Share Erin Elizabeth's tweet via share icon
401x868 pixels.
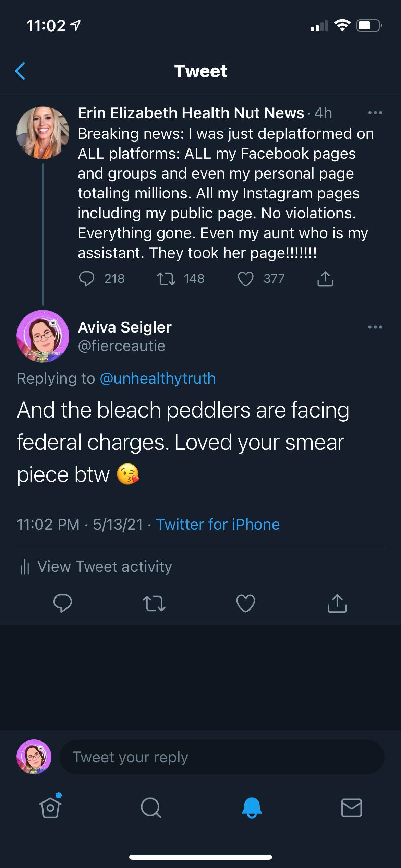[x=325, y=278]
